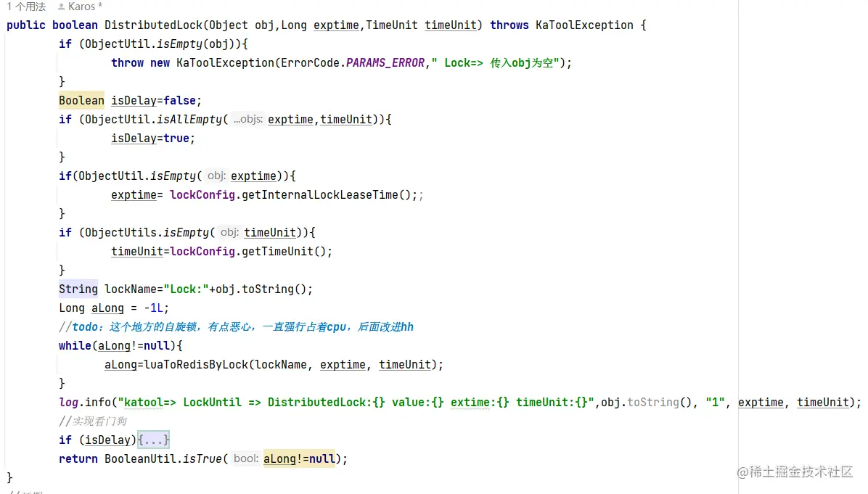Click the "Lock:" string literal
Screen dimensions: 868x494
click(x=186, y=289)
